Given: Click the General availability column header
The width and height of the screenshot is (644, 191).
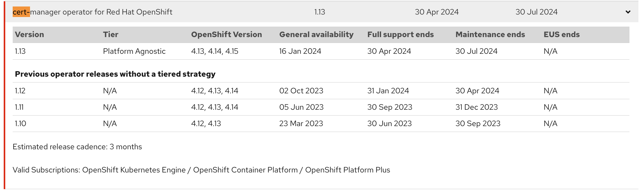Looking at the screenshot, I should point(316,35).
